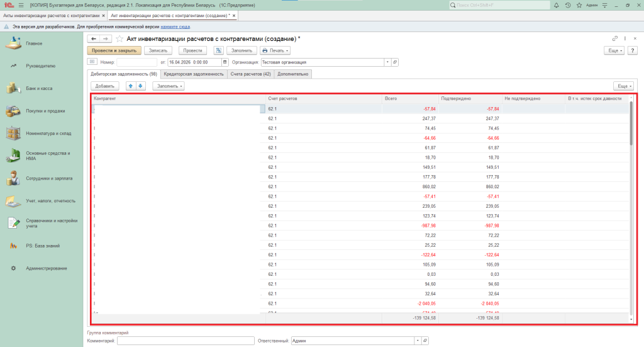Image resolution: width=644 pixels, height=347 pixels.
Task: Click the Комментарий input field
Action: [x=185, y=341]
